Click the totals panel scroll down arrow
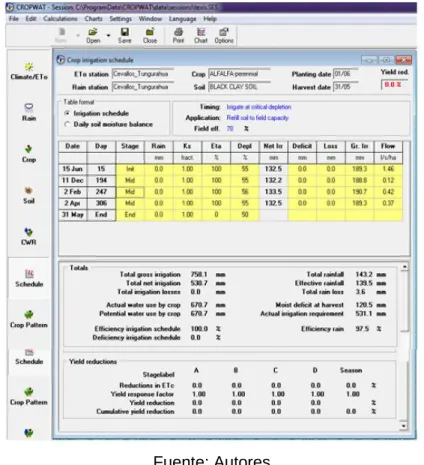424x465 pixels. pos(404,426)
